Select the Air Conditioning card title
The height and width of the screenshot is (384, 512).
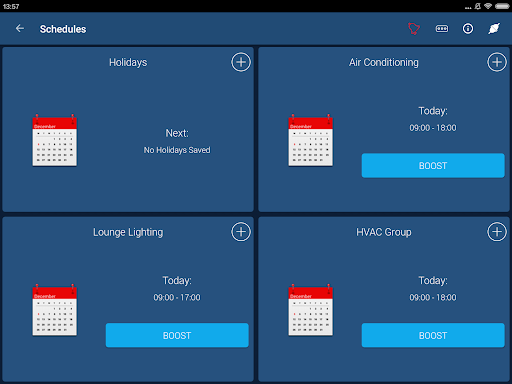tap(384, 62)
